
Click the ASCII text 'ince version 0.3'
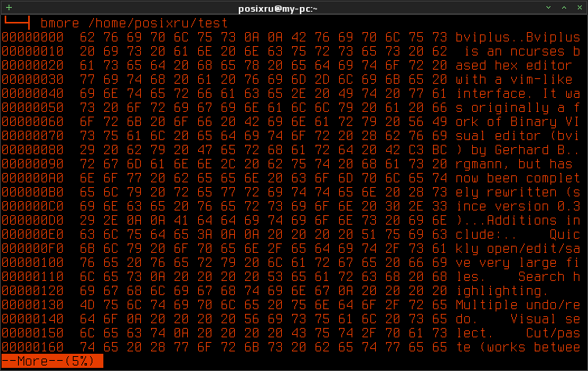(x=518, y=206)
